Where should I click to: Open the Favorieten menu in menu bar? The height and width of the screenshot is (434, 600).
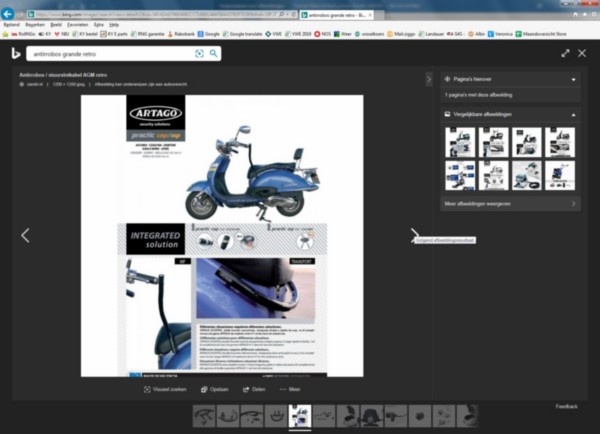[x=75, y=23]
